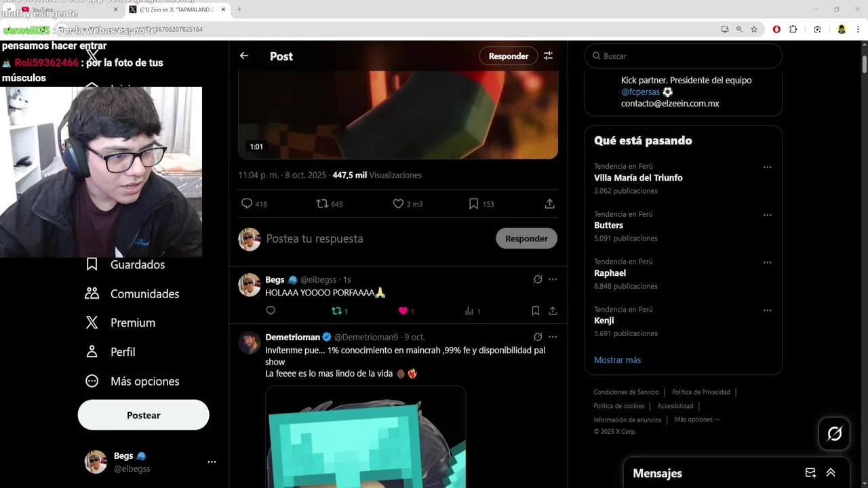
Task: Undo the repost on Begs' reply
Action: [336, 311]
